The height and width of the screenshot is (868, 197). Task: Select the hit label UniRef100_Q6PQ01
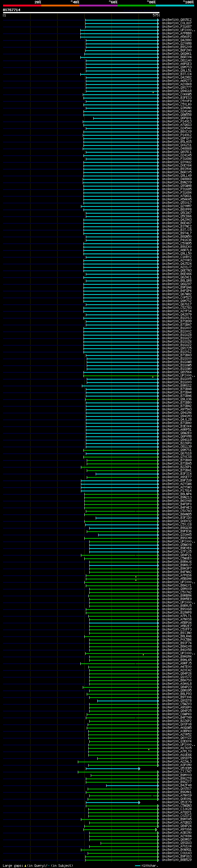[177, 118]
